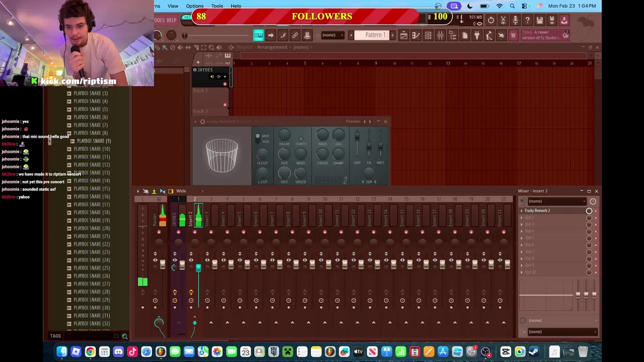Mute the JAYDES playlist track
Image resolution: width=644 pixels, height=362 pixels.
[225, 84]
